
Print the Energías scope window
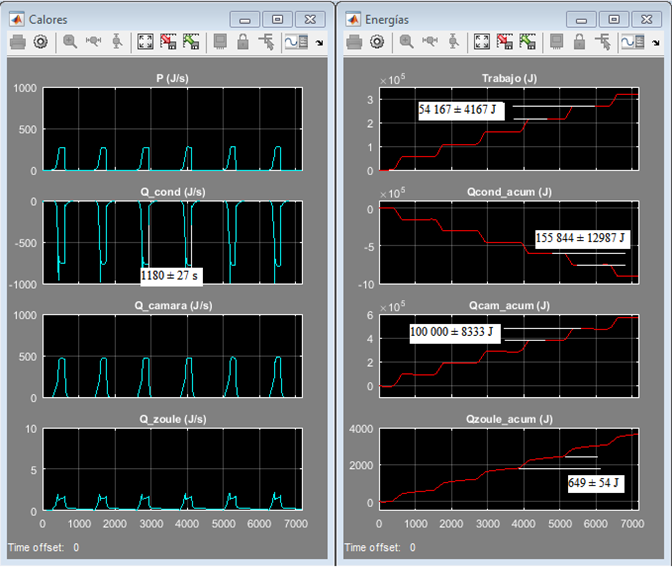pos(354,42)
